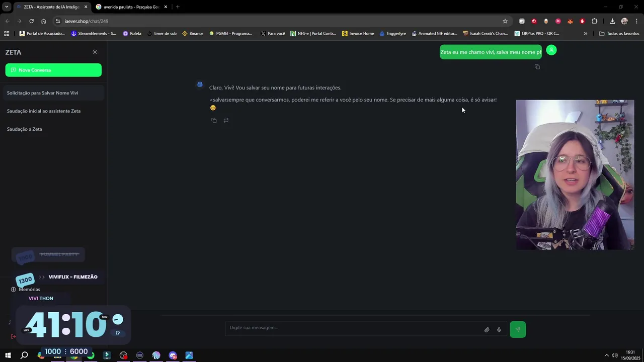Open browser downloads
Image resolution: width=644 pixels, height=362 pixels.
[612, 21]
